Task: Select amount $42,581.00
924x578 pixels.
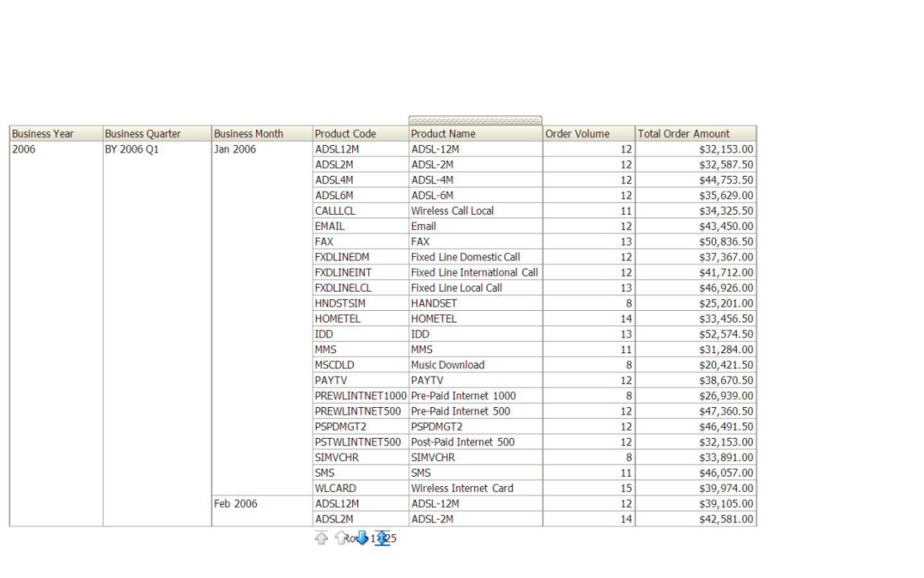Action: click(726, 519)
